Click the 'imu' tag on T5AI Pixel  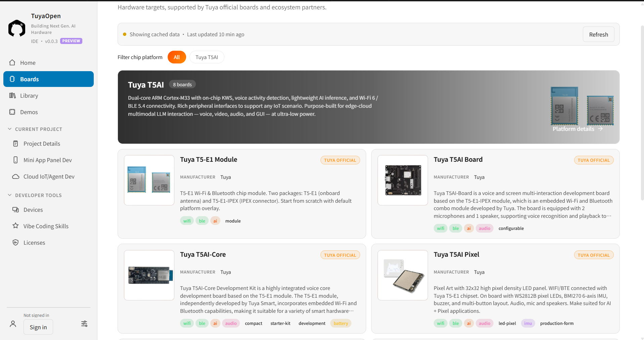(528, 323)
